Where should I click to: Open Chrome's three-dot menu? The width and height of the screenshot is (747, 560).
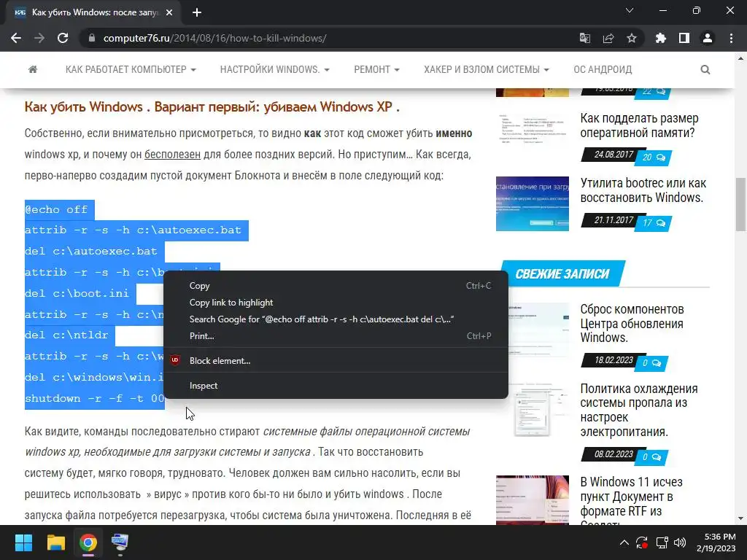(x=731, y=38)
